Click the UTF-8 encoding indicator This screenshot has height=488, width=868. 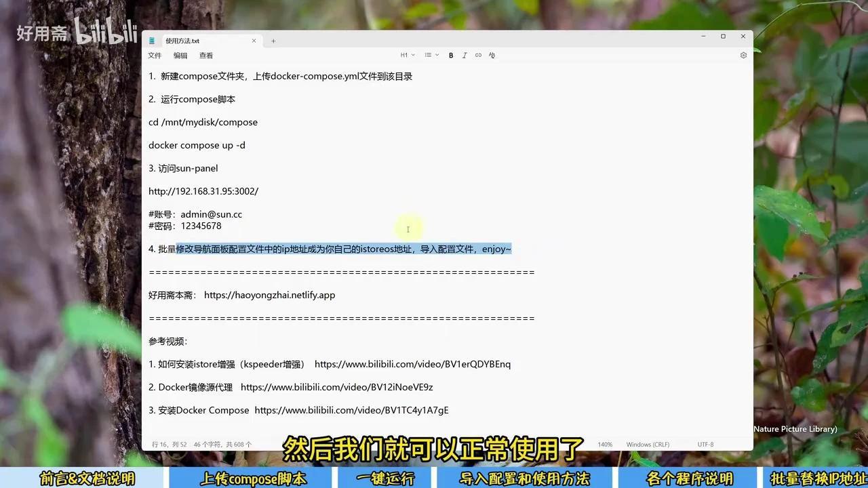pyautogui.click(x=705, y=444)
